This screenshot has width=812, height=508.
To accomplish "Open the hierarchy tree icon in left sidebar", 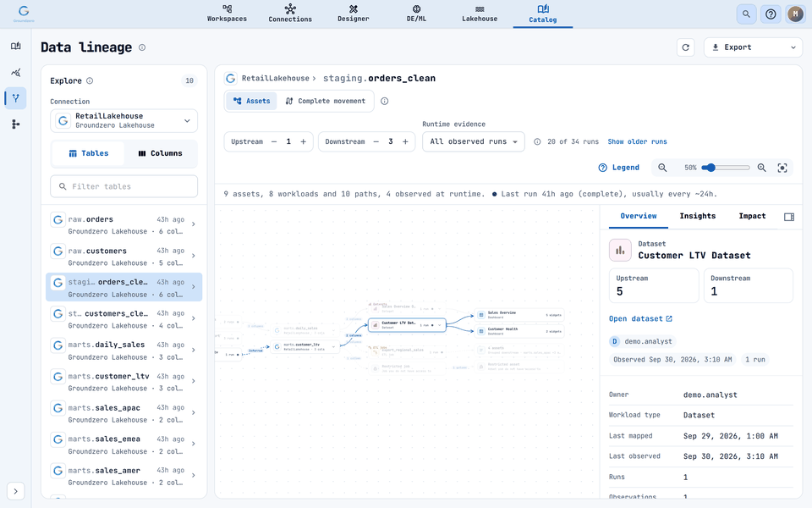I will tap(15, 124).
